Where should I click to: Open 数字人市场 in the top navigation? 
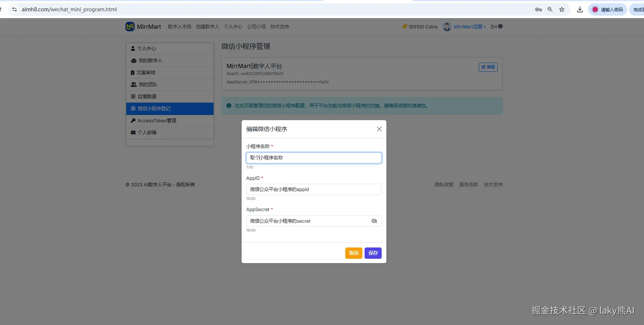(x=179, y=27)
